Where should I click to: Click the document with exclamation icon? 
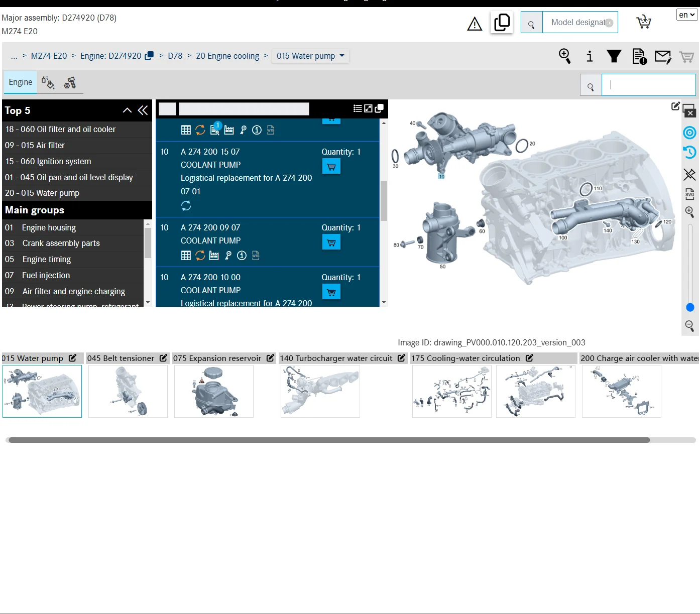click(x=639, y=56)
